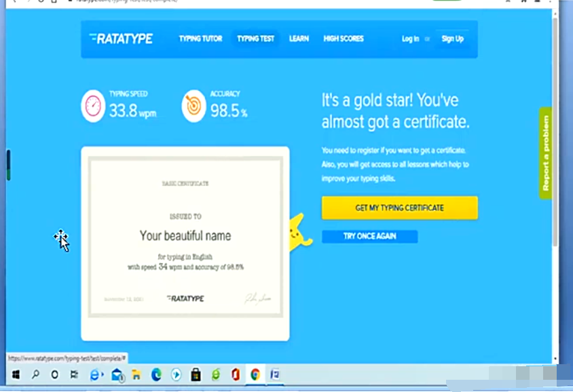Click the accuracy target icon
573x392 pixels.
click(x=193, y=106)
